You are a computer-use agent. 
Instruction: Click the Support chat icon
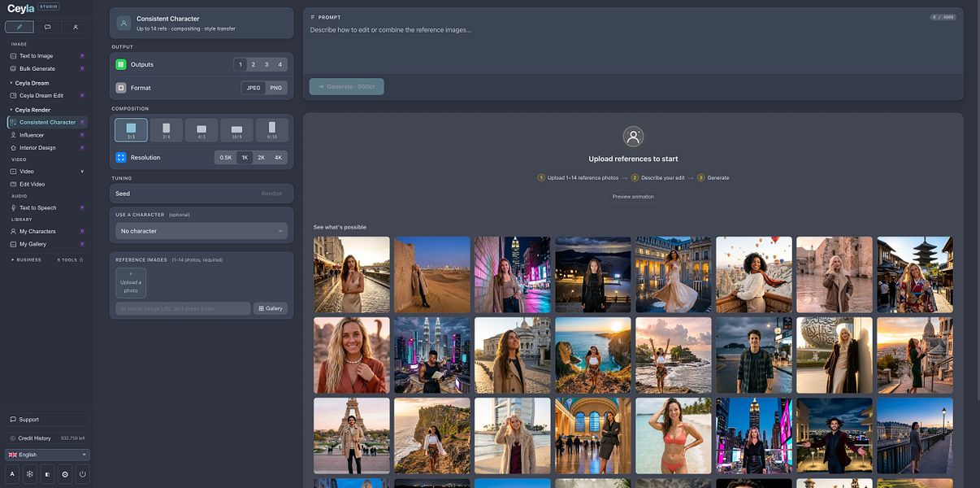point(12,420)
